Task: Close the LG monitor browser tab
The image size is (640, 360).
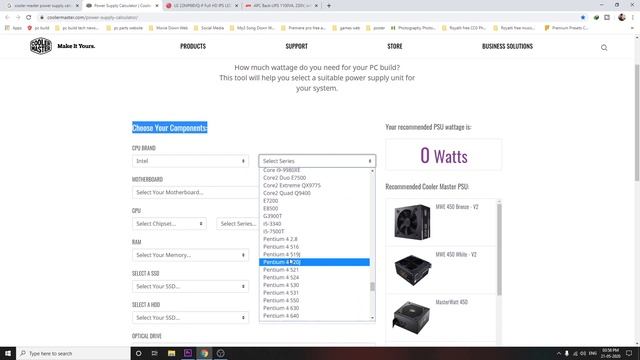Action: (x=236, y=6)
